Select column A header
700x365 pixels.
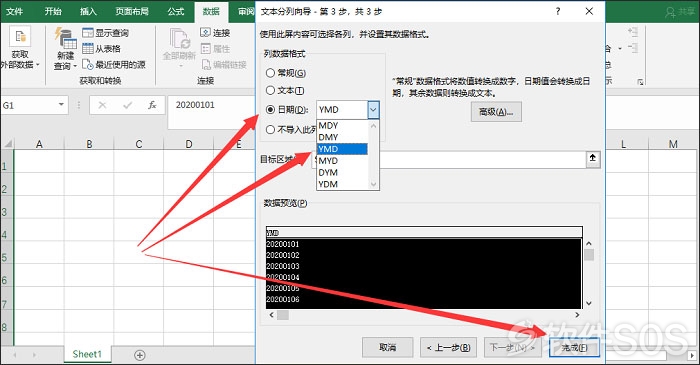point(39,144)
